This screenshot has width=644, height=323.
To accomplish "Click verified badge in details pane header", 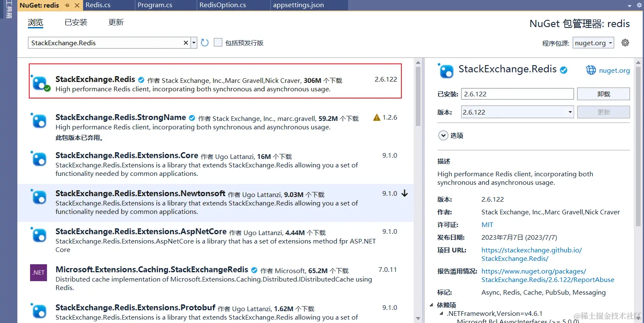I will click(x=564, y=70).
